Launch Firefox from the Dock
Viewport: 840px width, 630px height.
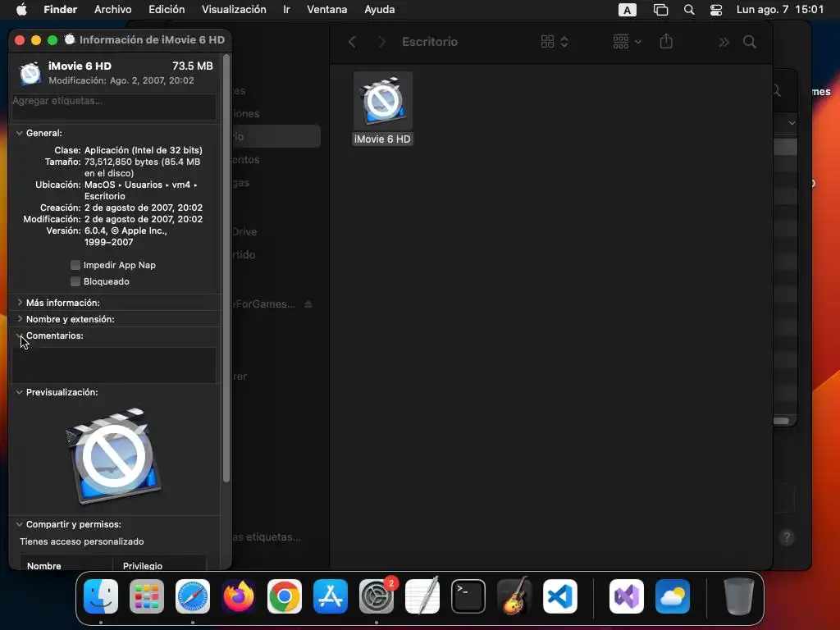pos(239,596)
